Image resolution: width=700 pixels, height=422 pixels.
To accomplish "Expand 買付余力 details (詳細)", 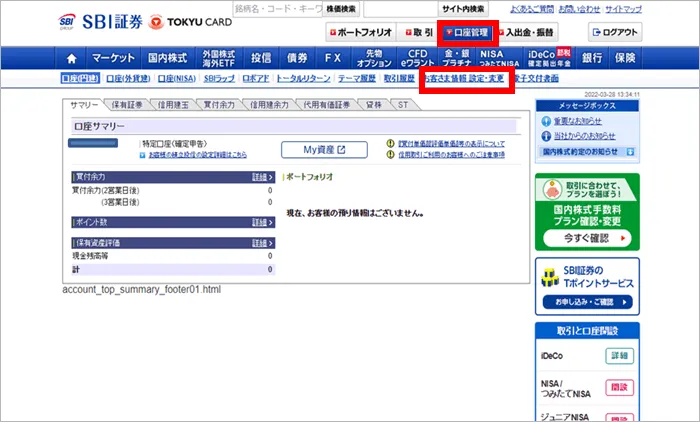I will [262, 176].
